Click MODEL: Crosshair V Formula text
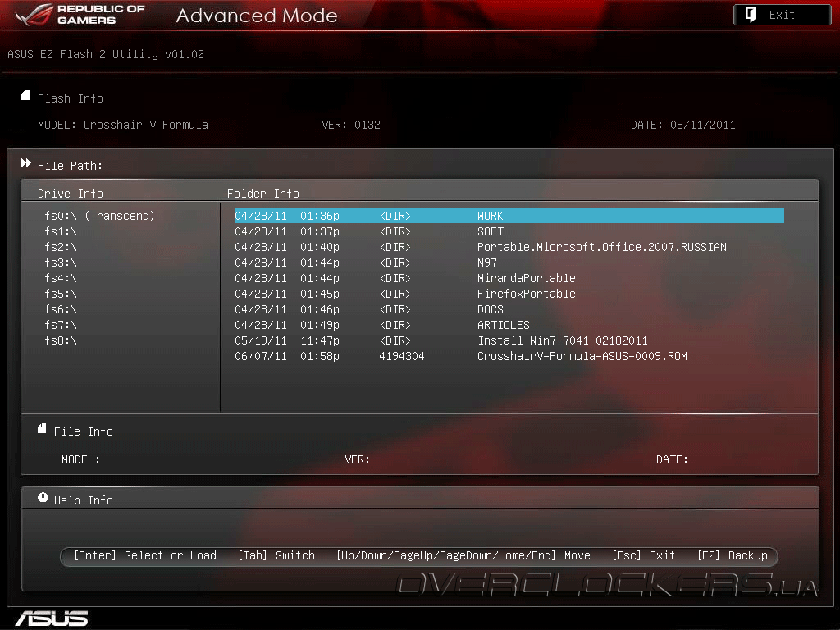The image size is (840, 630). [123, 125]
